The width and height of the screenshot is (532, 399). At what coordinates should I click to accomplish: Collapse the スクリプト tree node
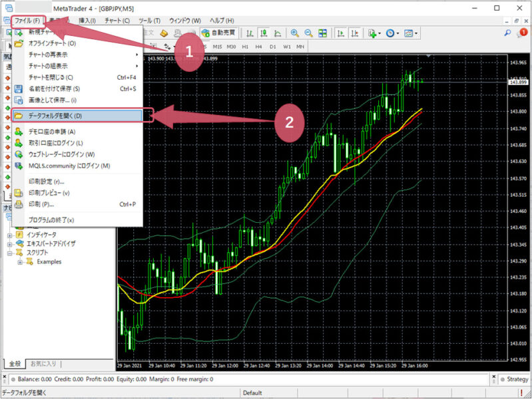10,253
